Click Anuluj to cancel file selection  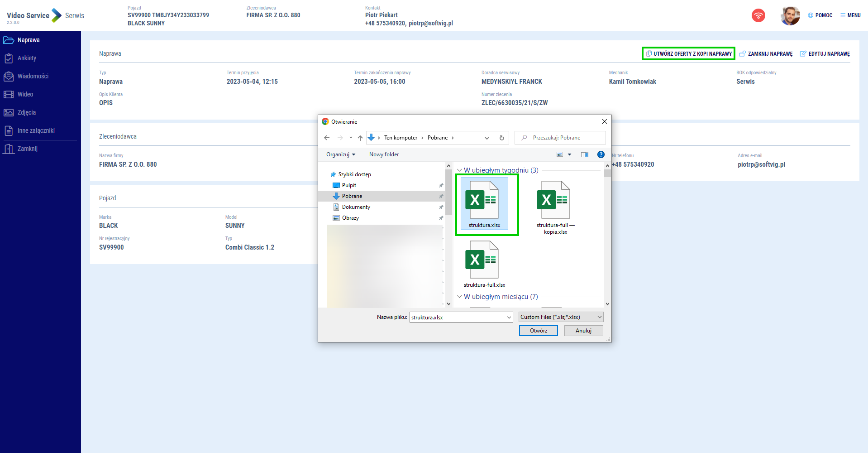pyautogui.click(x=583, y=331)
